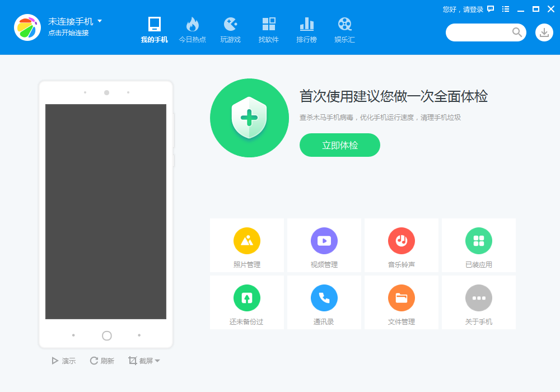This screenshot has width=560, height=392.
Task: Open the 我的手机 tab
Action: [x=154, y=30]
